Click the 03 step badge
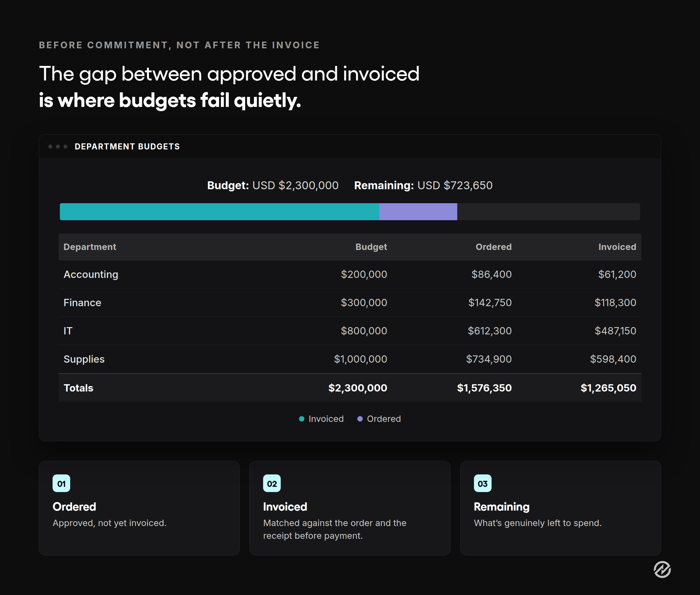 482,483
